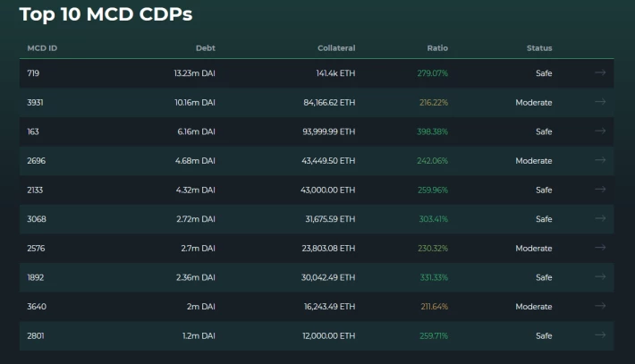Select the 2.36m DAI debt cell
Viewport: 635px width, 364px height.
coord(196,277)
